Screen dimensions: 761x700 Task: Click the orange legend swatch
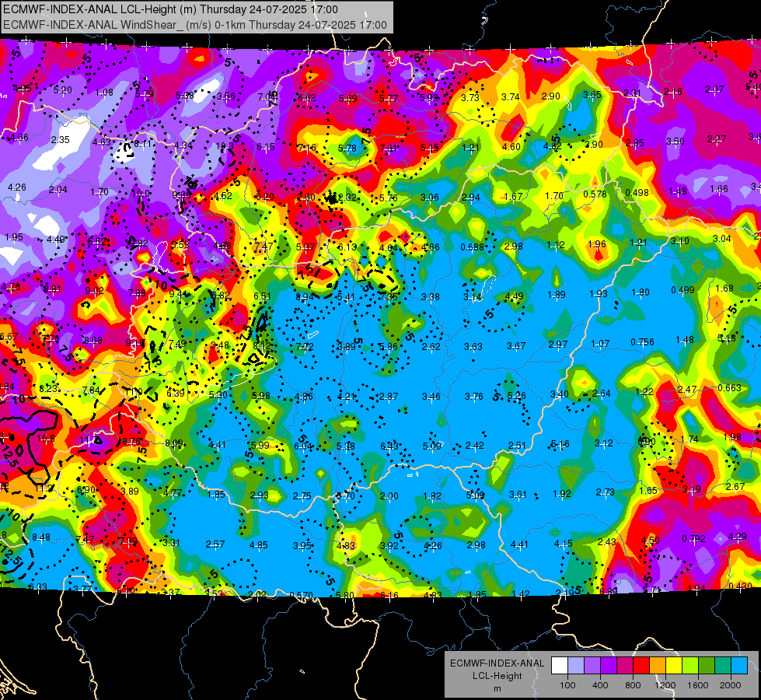tap(658, 665)
